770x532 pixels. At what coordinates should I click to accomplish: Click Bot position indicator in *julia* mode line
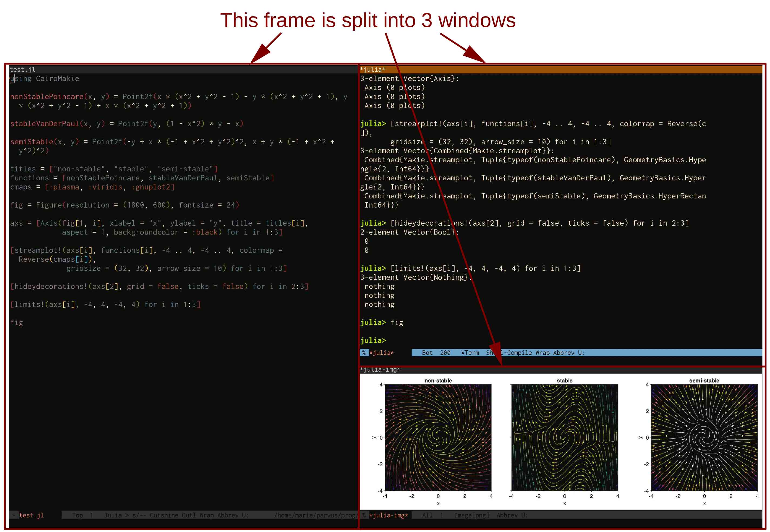tap(427, 353)
